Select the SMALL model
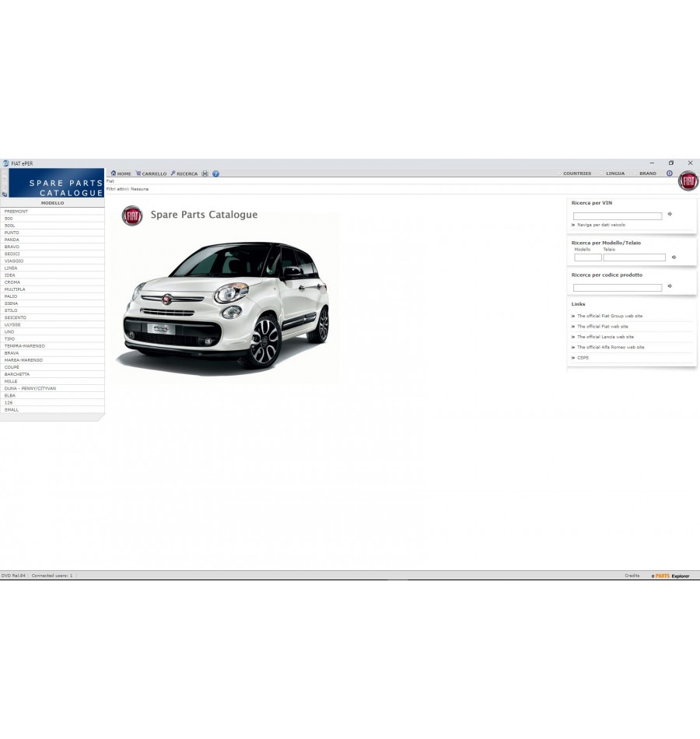 (52, 409)
